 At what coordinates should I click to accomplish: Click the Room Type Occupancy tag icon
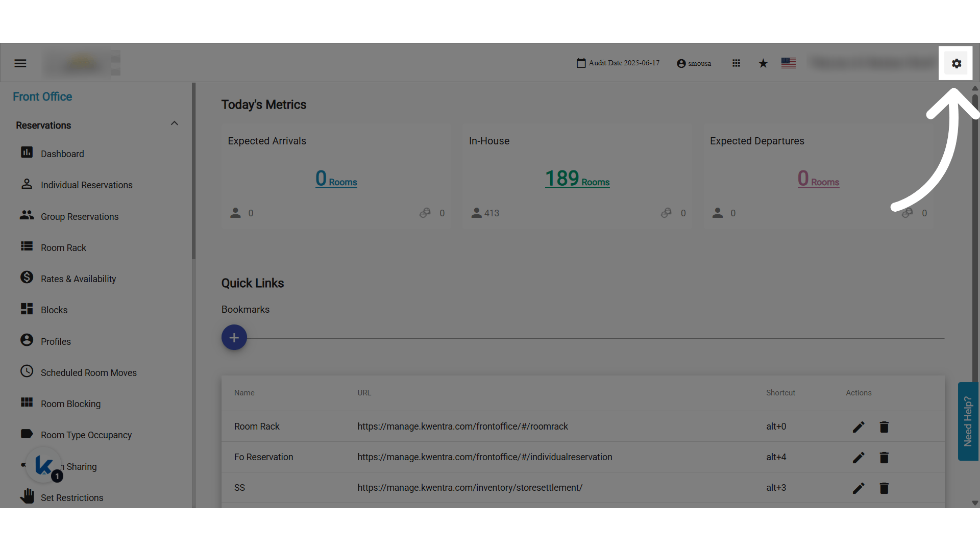click(x=27, y=434)
